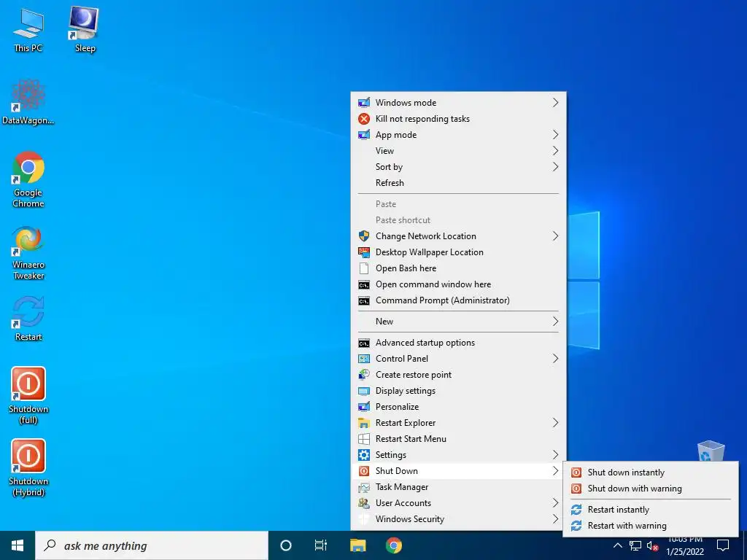Click Refresh in the context menu

click(458, 183)
